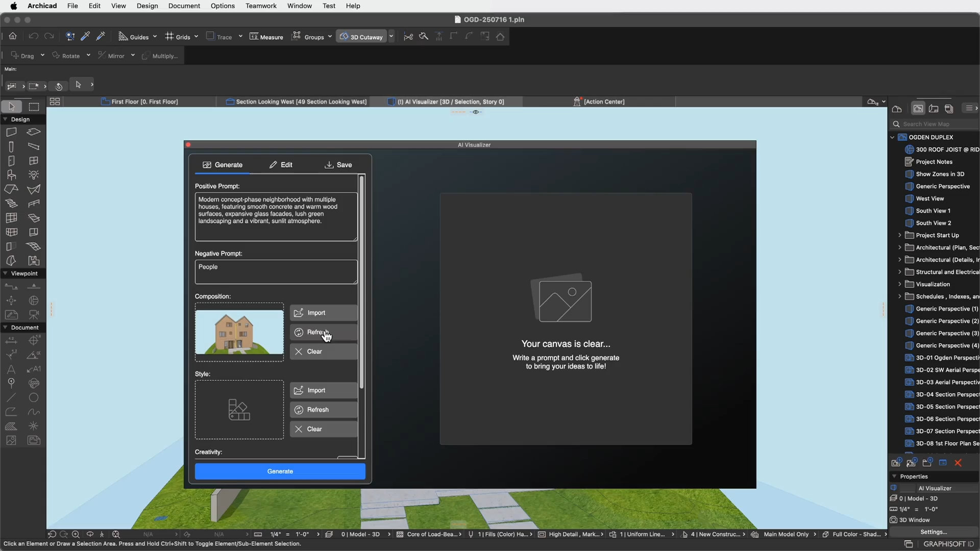Viewport: 980px width, 551px height.
Task: Open the View Map icon in Navigator
Action: point(918,109)
